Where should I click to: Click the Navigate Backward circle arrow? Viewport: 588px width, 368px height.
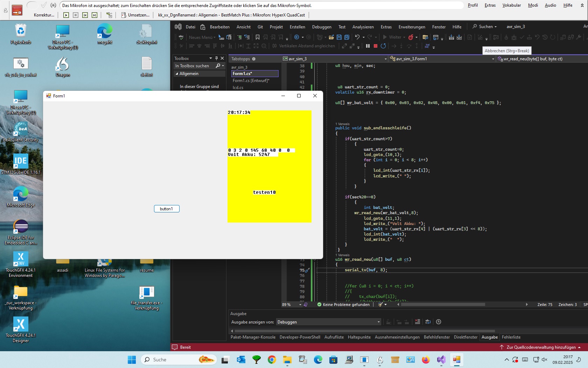click(297, 37)
